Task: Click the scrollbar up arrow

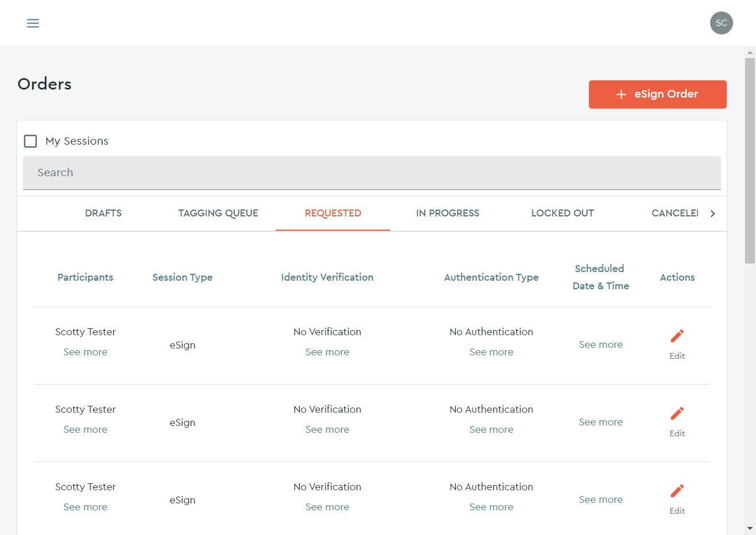Action: pos(750,52)
